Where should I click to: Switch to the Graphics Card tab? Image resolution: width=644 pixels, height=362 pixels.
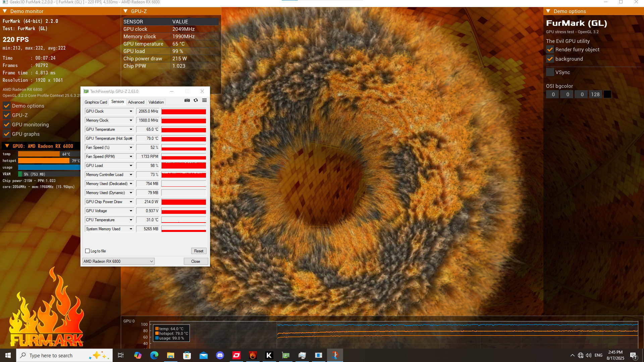coord(96,102)
